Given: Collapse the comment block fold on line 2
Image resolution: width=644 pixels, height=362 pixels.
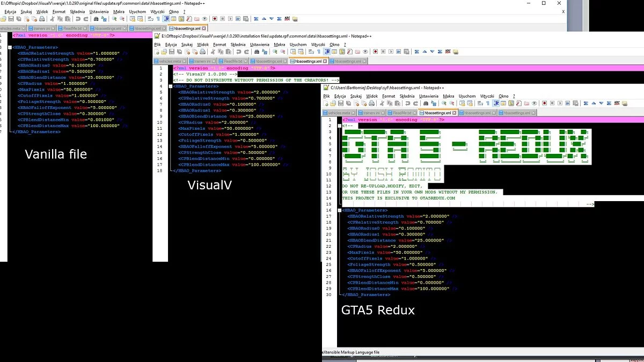Looking at the screenshot, I should pyautogui.click(x=340, y=126).
